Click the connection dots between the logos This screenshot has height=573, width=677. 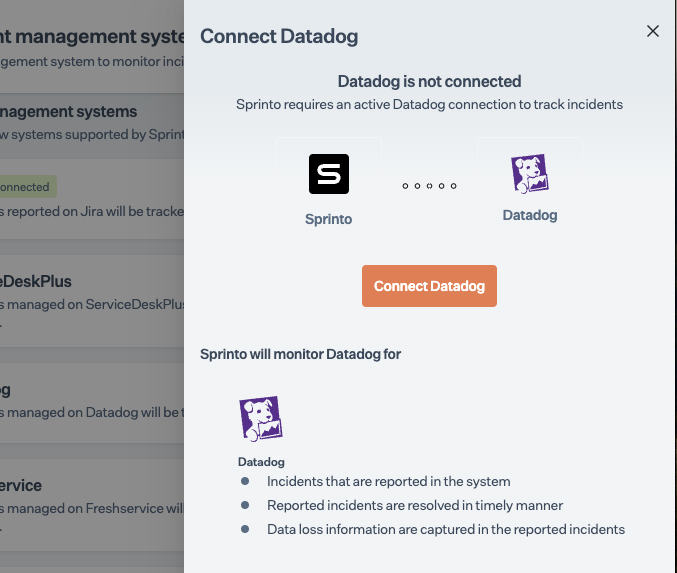point(429,186)
